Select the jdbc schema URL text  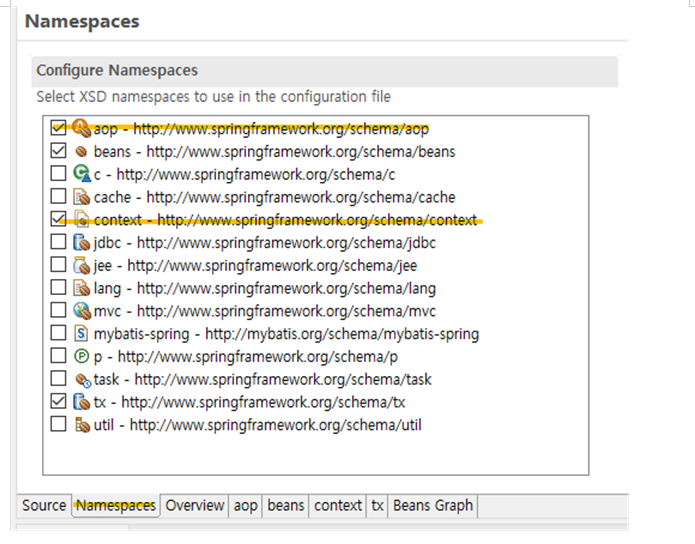tap(286, 243)
